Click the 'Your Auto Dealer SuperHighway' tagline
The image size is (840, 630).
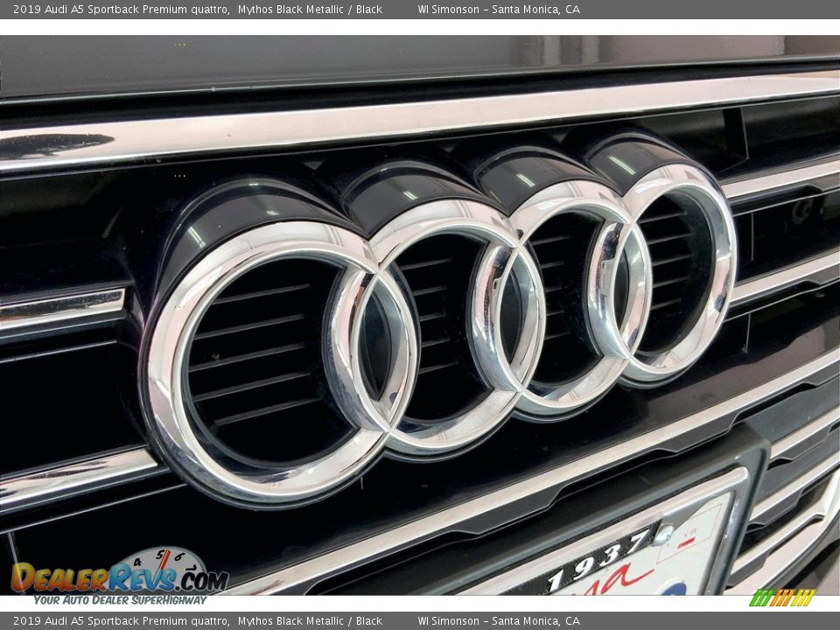click(120, 600)
